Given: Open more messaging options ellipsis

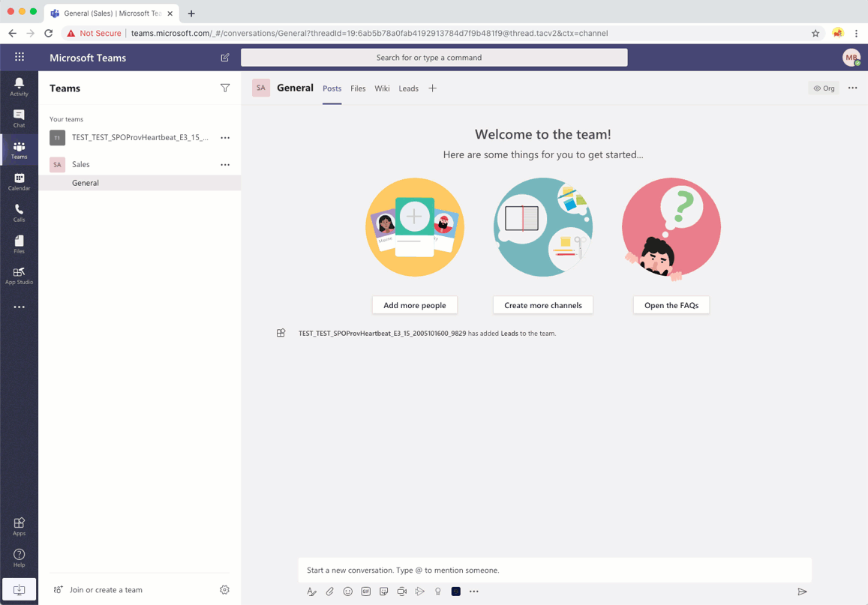Looking at the screenshot, I should [473, 592].
